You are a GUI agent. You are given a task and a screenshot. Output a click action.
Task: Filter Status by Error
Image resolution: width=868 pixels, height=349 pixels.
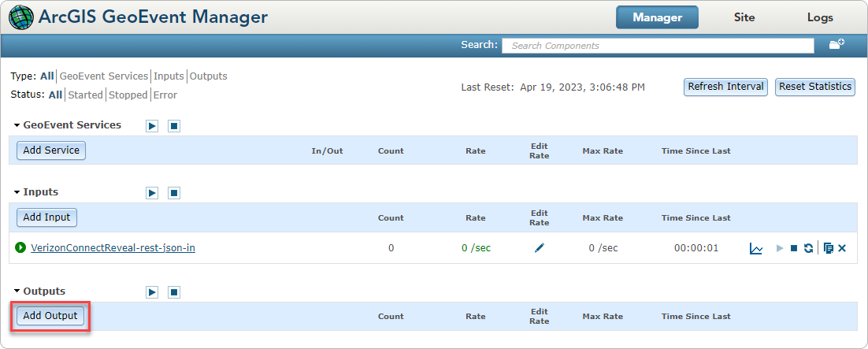click(x=165, y=95)
